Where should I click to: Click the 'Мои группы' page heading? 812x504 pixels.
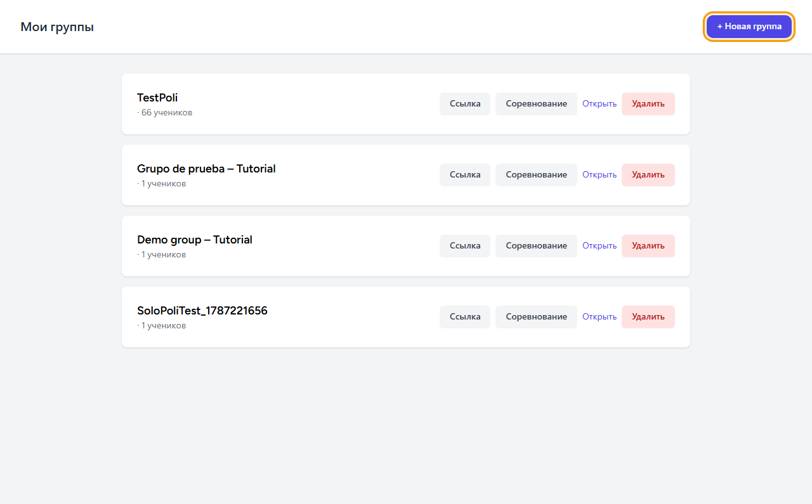point(57,27)
